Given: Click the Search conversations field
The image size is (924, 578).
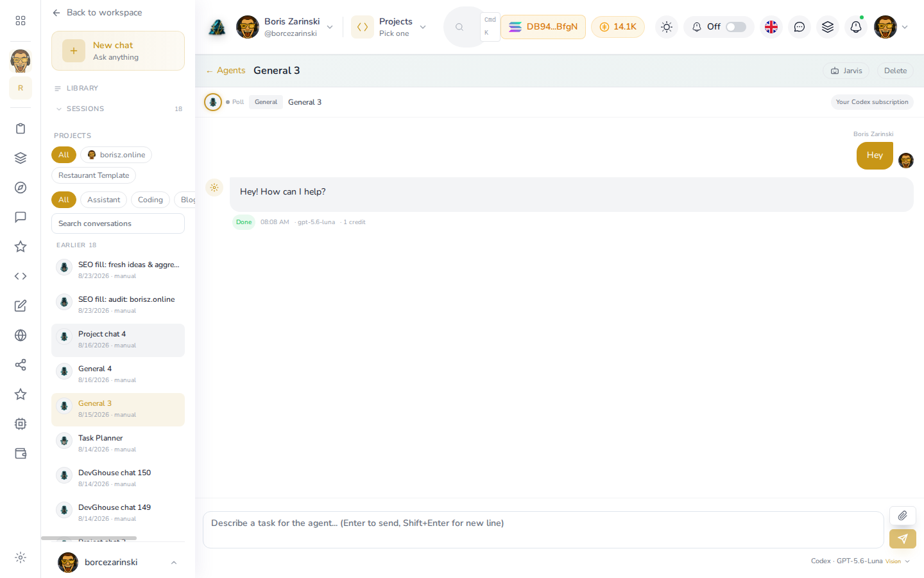Looking at the screenshot, I should 118,223.
